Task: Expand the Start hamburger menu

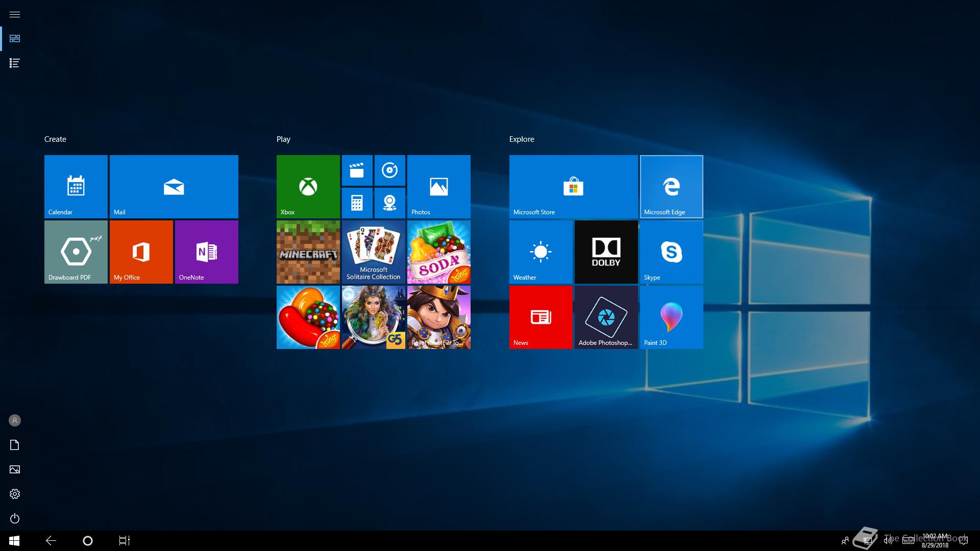Action: point(15,14)
